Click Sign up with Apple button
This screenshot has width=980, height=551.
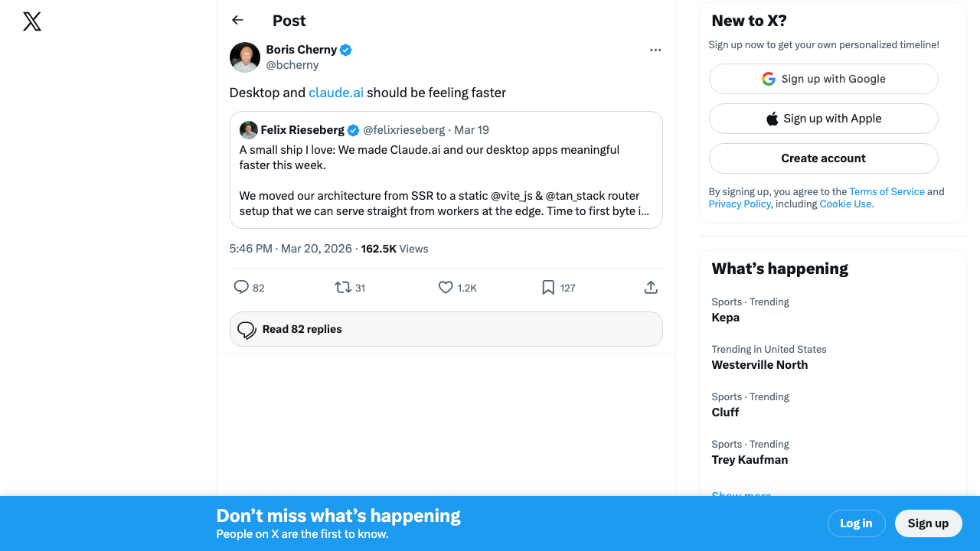[823, 119]
